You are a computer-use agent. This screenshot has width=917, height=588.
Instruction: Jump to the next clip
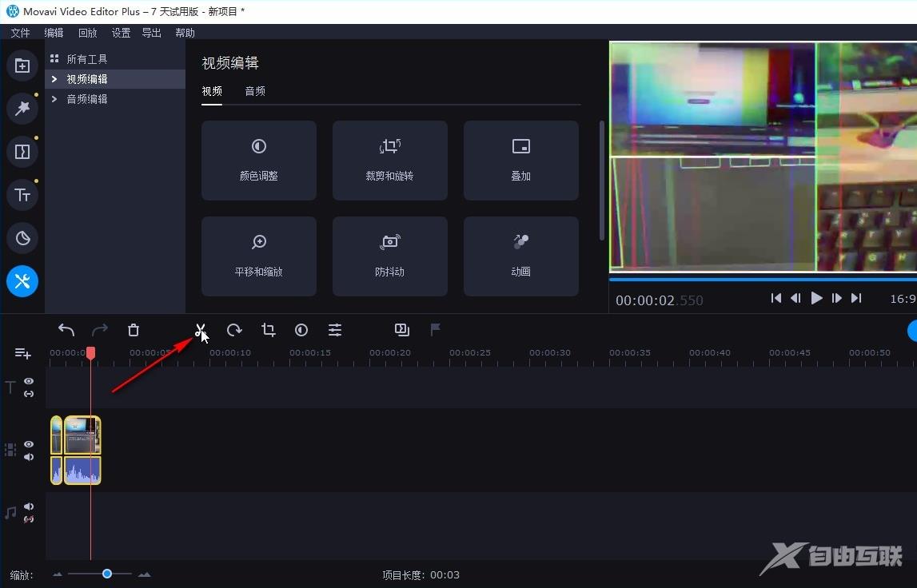[856, 298]
